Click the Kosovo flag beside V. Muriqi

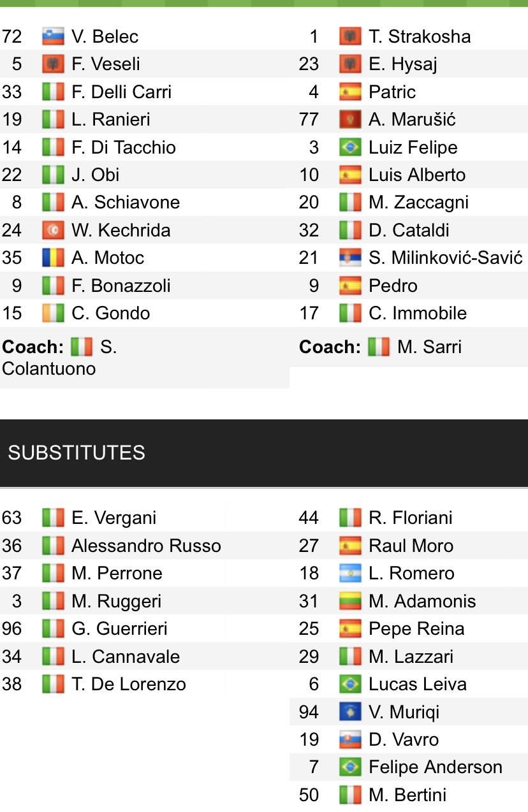click(x=350, y=712)
